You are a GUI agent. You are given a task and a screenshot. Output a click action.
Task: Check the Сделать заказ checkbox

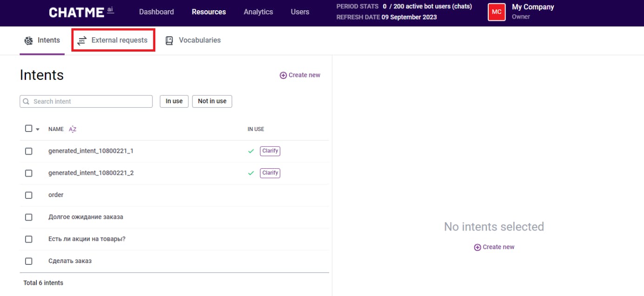pos(28,261)
